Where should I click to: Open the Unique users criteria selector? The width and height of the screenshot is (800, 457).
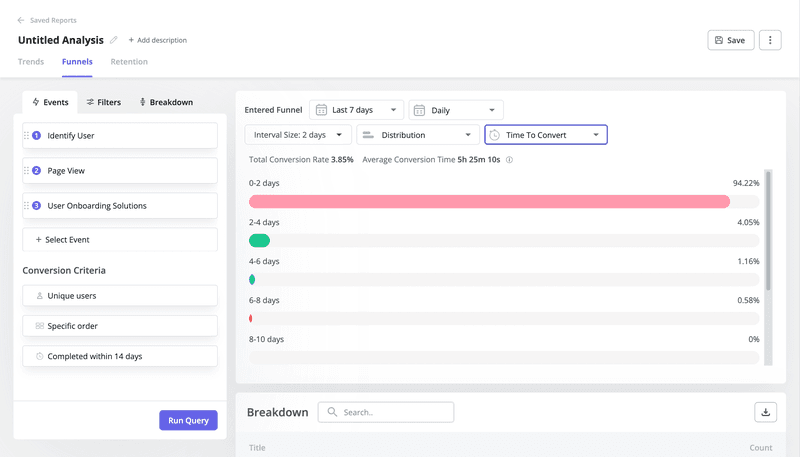pyautogui.click(x=120, y=296)
